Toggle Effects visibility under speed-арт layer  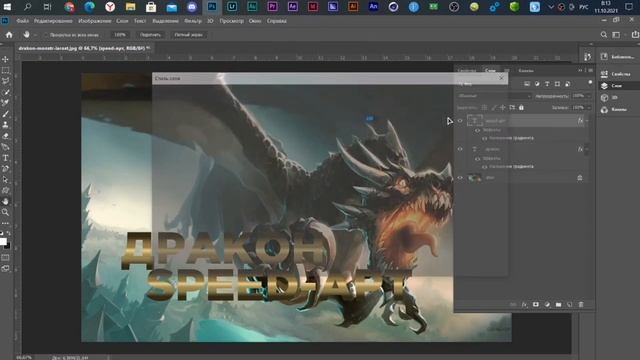coord(477,130)
